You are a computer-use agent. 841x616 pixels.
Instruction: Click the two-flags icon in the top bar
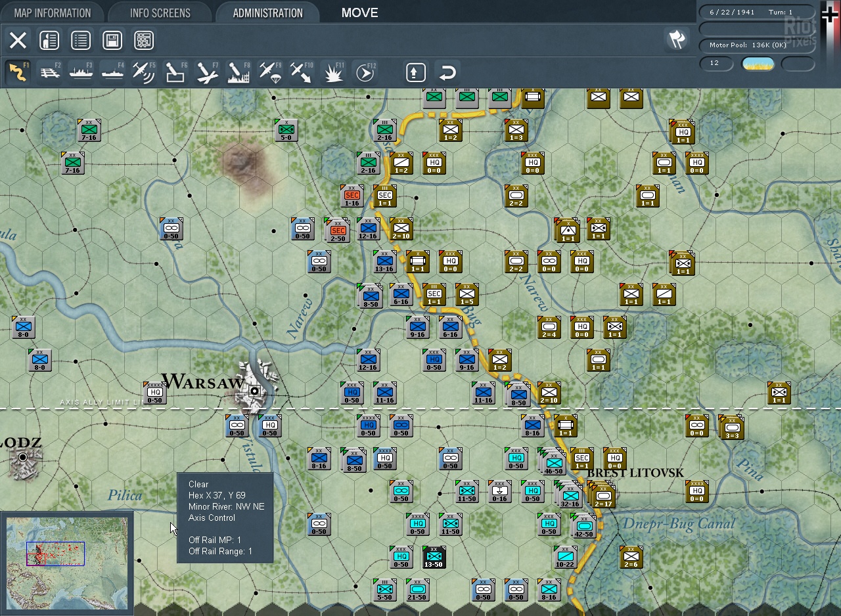pos(677,40)
